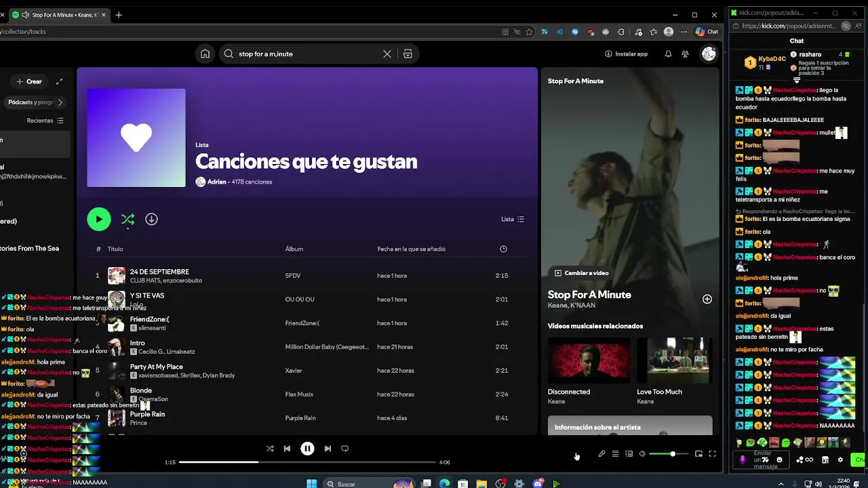Toggle shuffle on the liked songs list
This screenshot has width=868, height=488.
pyautogui.click(x=127, y=219)
